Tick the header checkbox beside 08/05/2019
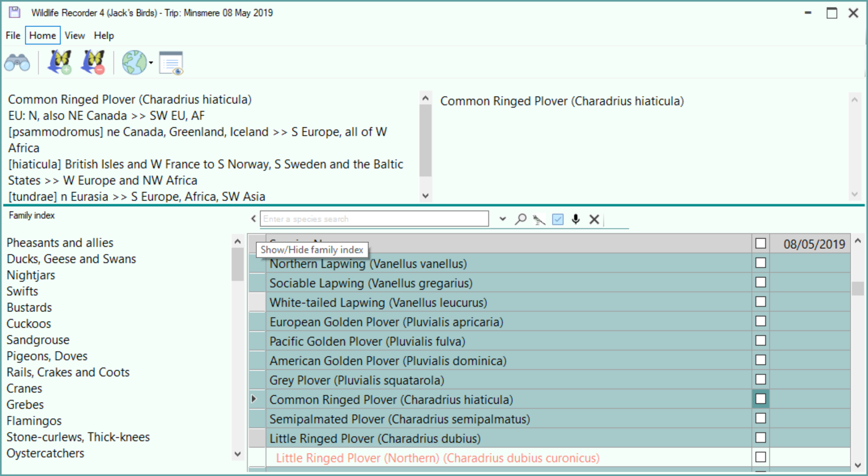 (761, 243)
